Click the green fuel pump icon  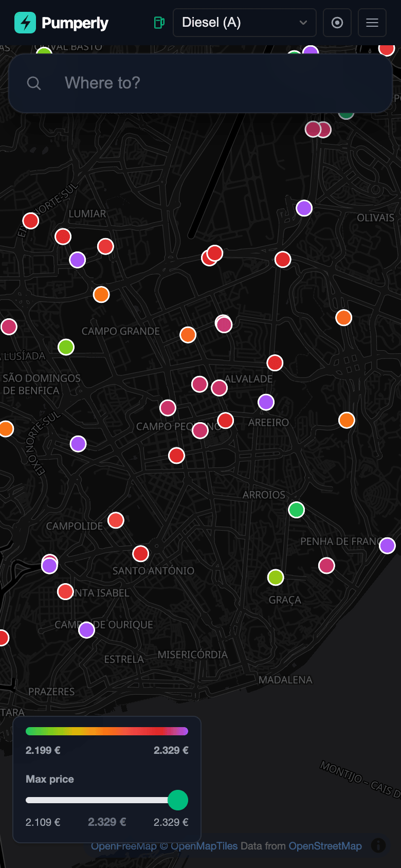tap(159, 23)
